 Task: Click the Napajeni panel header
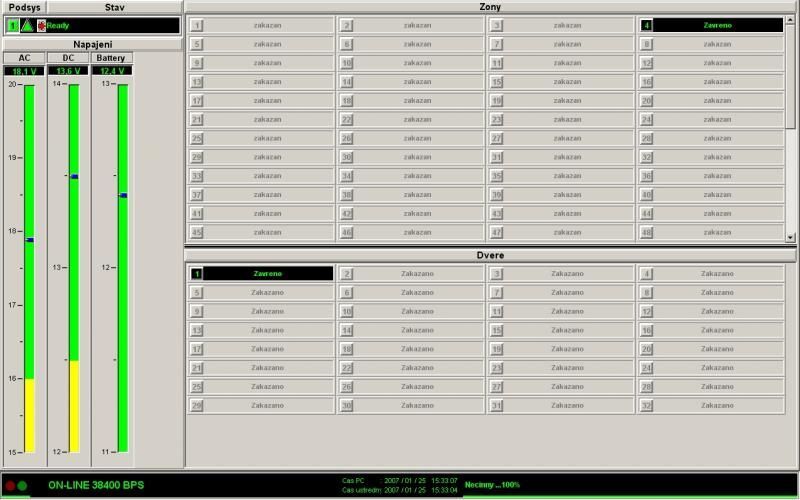tap(91, 45)
